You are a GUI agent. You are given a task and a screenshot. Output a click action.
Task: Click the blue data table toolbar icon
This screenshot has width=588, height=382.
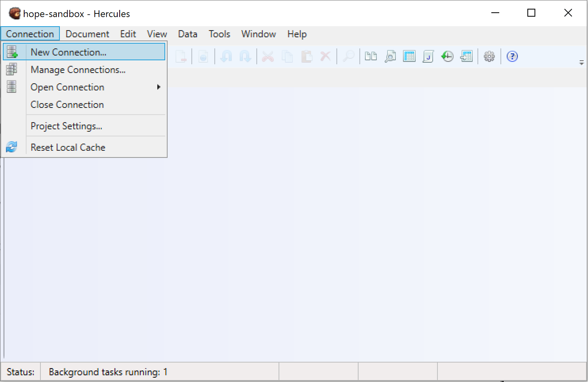click(409, 56)
